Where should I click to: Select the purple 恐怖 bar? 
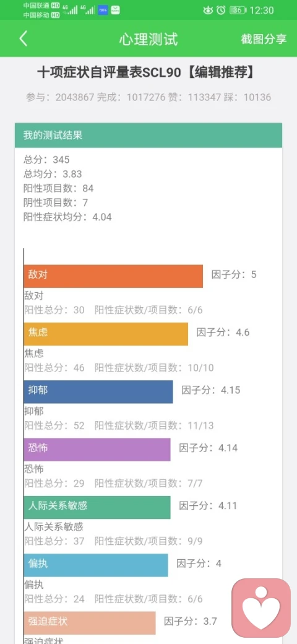pyautogui.click(x=97, y=450)
